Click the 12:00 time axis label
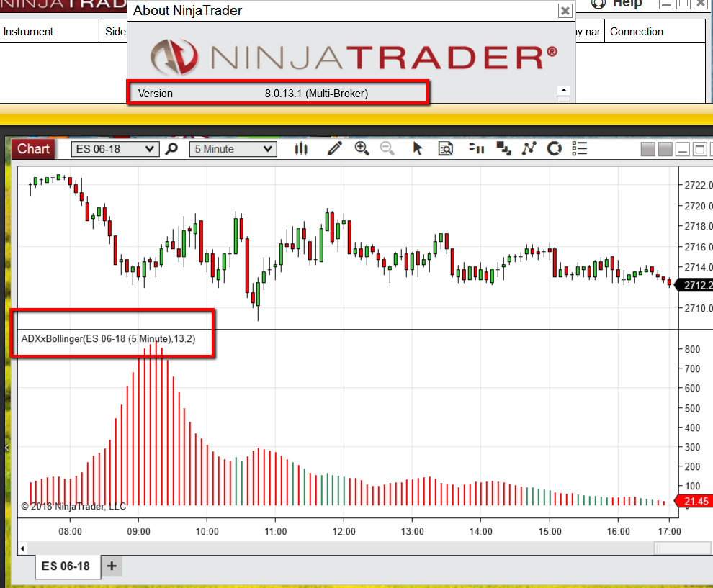Screen dimensions: 713x588 [344, 531]
